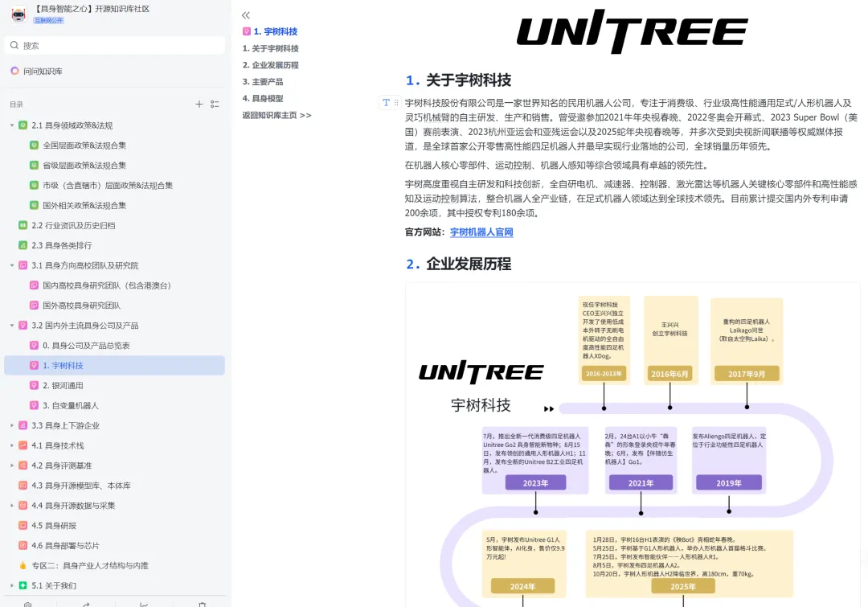Expand the 5.1 关于我们 section

click(x=11, y=585)
